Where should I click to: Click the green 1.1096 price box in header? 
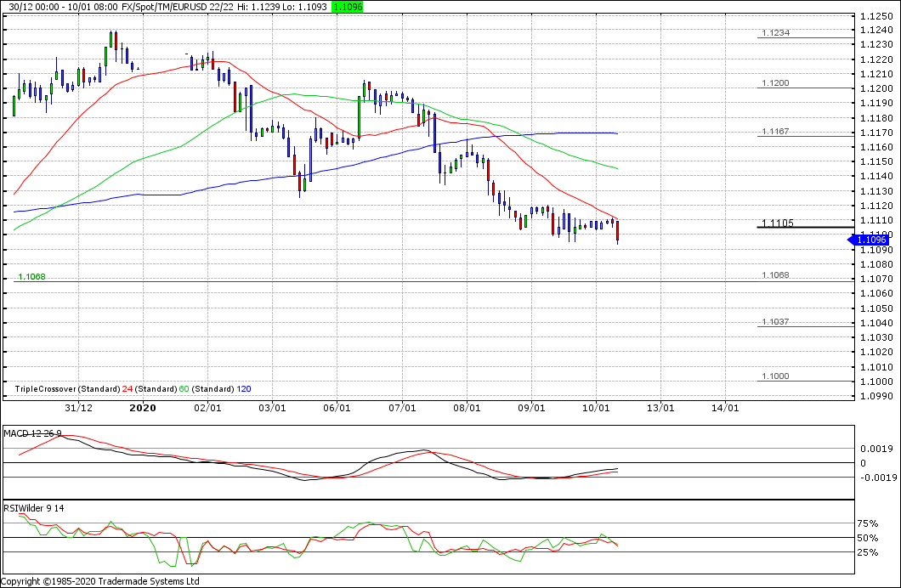[x=348, y=7]
